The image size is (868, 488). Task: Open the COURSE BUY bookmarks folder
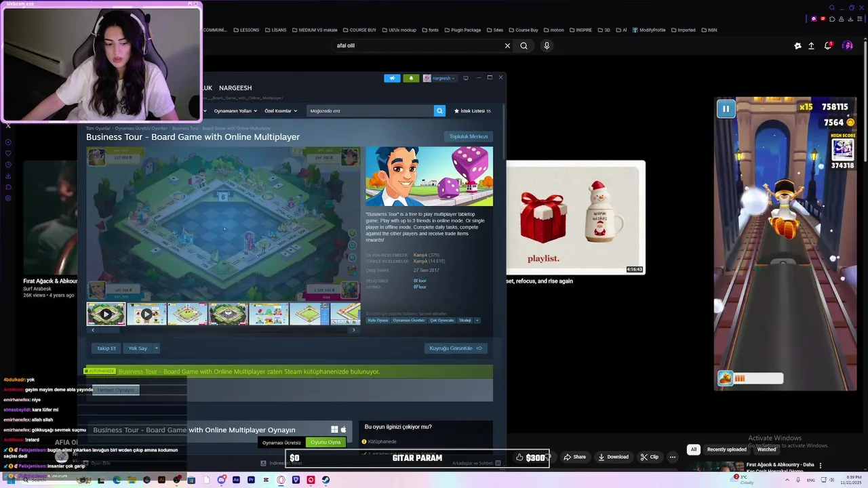[359, 30]
